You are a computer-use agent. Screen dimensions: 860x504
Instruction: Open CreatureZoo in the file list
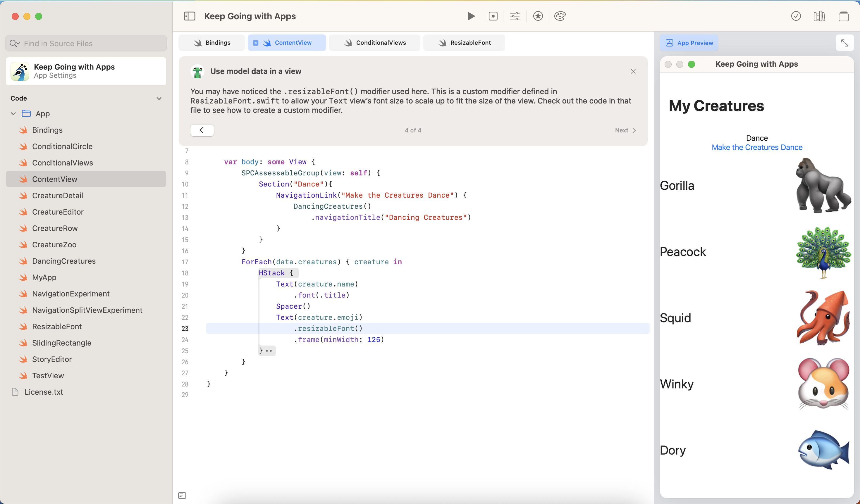pos(54,244)
